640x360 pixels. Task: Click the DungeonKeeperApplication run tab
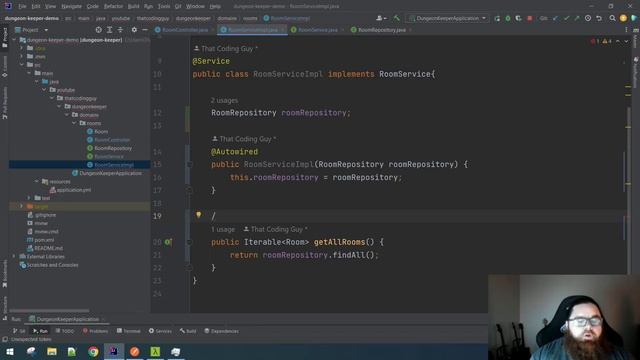pos(67,319)
